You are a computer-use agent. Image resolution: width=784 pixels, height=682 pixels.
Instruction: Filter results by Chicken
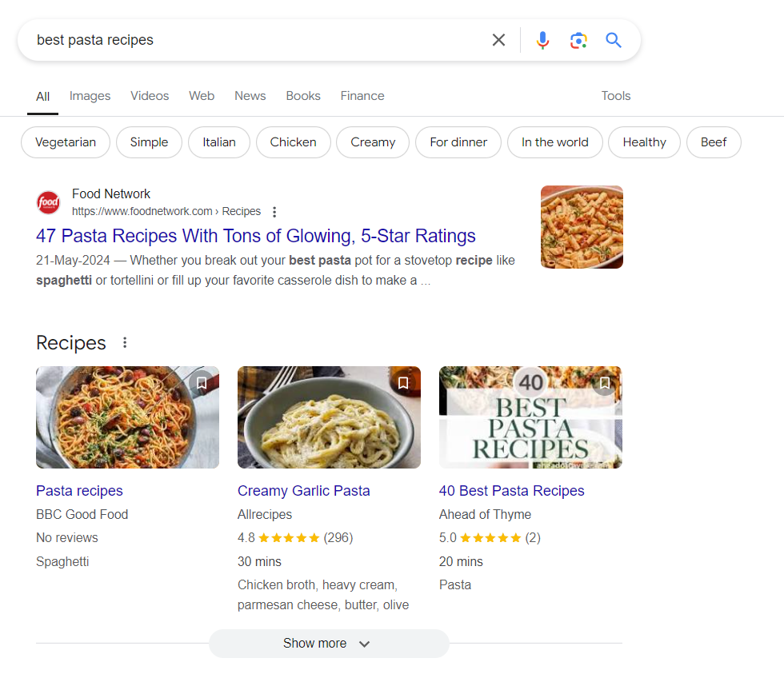click(x=293, y=142)
